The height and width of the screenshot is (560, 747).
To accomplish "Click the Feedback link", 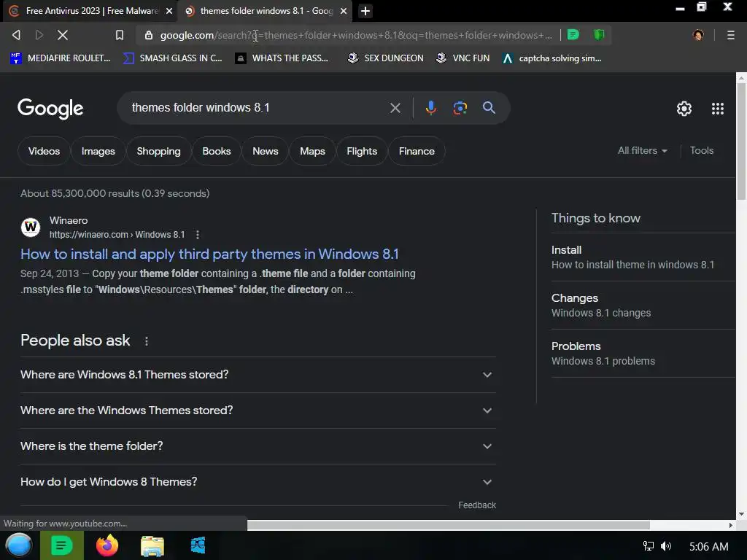I will click(477, 505).
